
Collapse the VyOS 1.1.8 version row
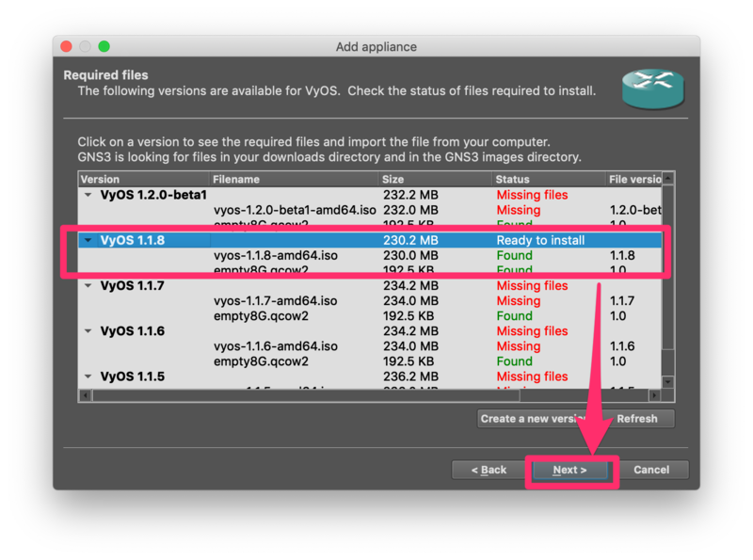tap(88, 240)
